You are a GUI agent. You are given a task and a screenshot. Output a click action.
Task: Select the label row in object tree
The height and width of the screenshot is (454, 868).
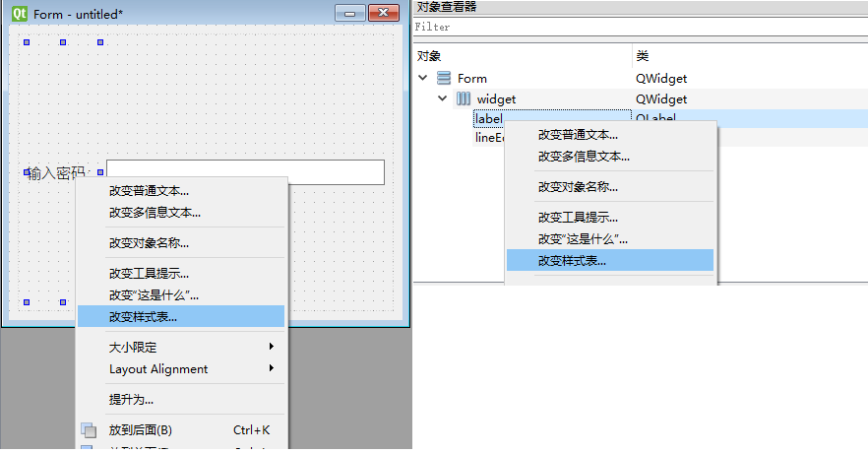(488, 118)
